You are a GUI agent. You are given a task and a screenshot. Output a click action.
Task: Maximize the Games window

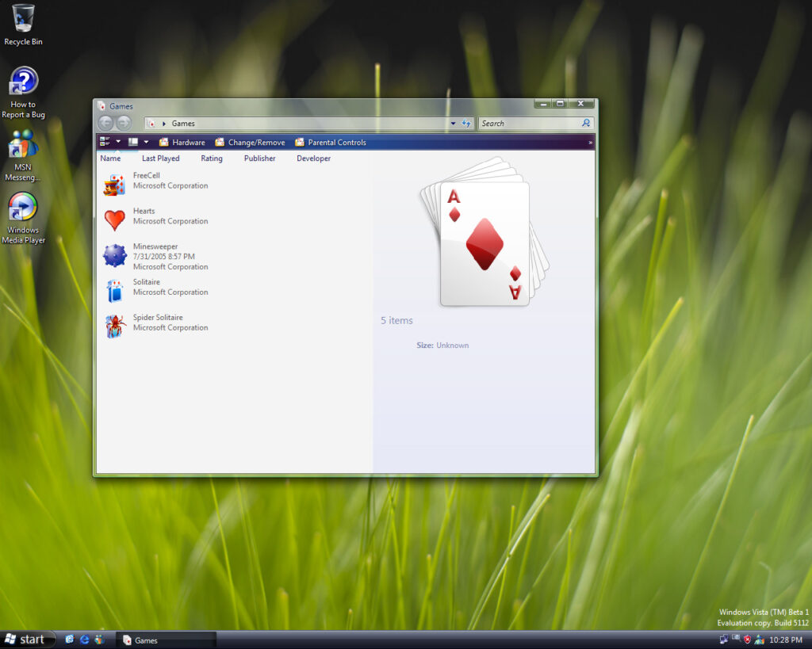point(560,104)
